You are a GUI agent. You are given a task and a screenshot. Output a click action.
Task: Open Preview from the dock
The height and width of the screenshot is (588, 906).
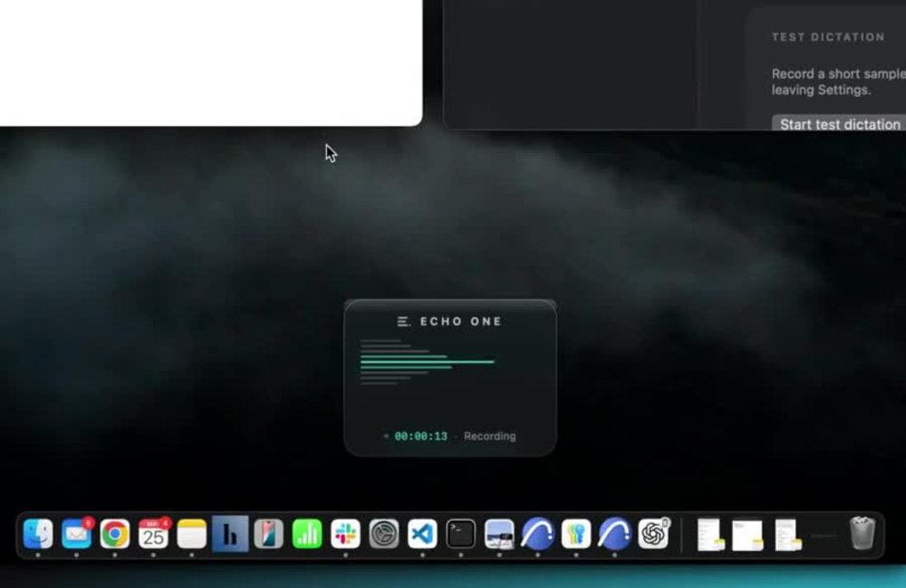[x=499, y=534]
